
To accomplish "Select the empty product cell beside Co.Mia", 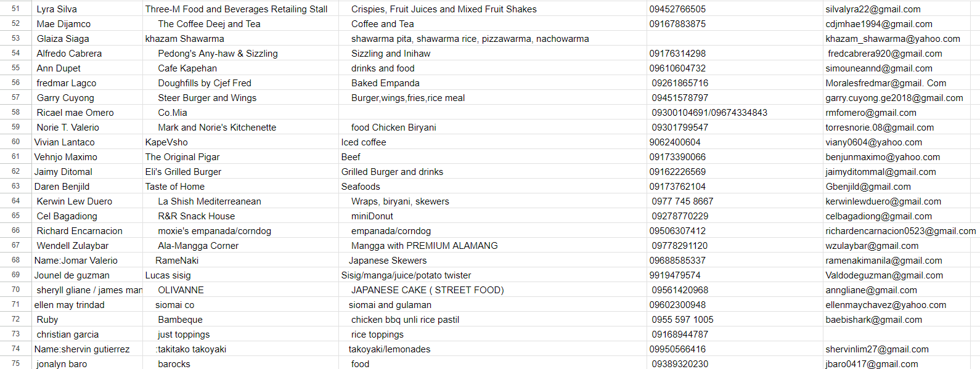I will pos(492,113).
